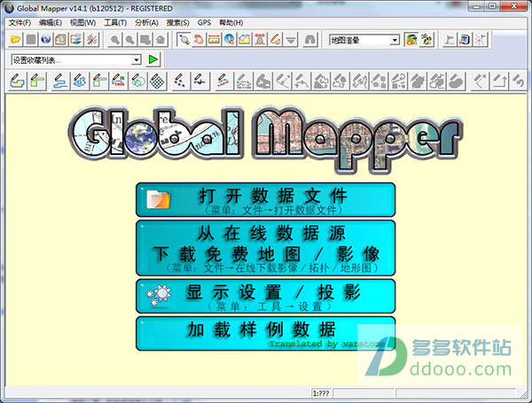Click the green Play run button
Screen dimensions: 532x403
(153, 59)
